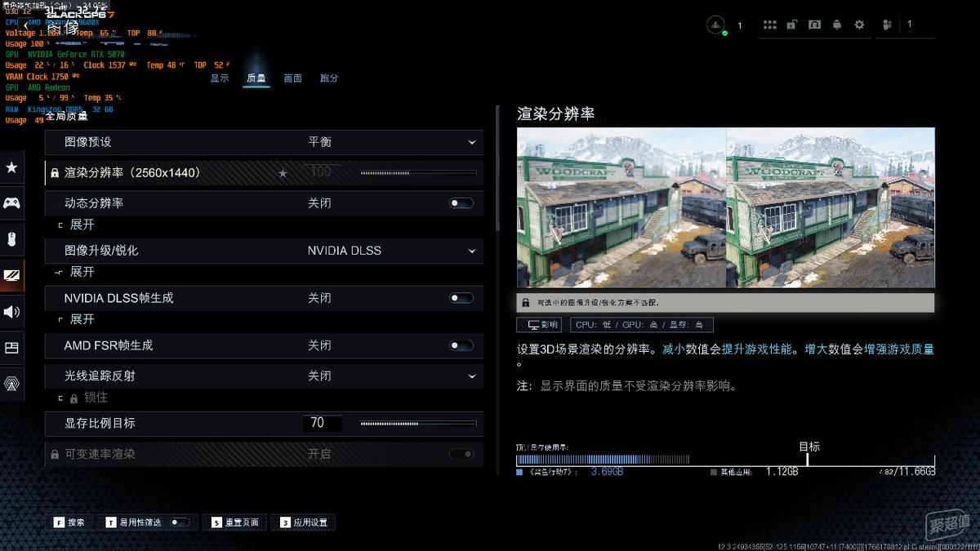This screenshot has width=980, height=551.
Task: Select the interface layout sidebar icon
Action: (11, 347)
